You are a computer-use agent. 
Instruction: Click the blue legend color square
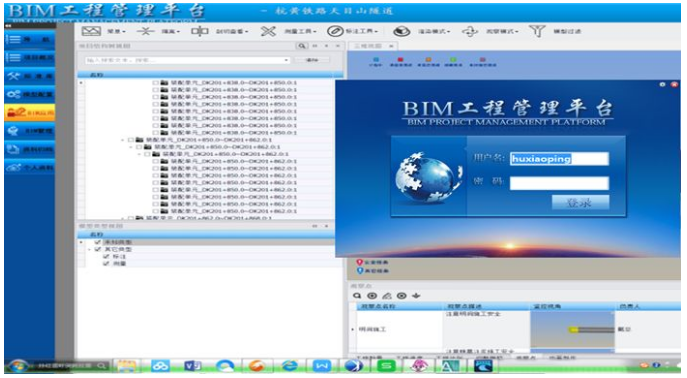pyautogui.click(x=375, y=59)
